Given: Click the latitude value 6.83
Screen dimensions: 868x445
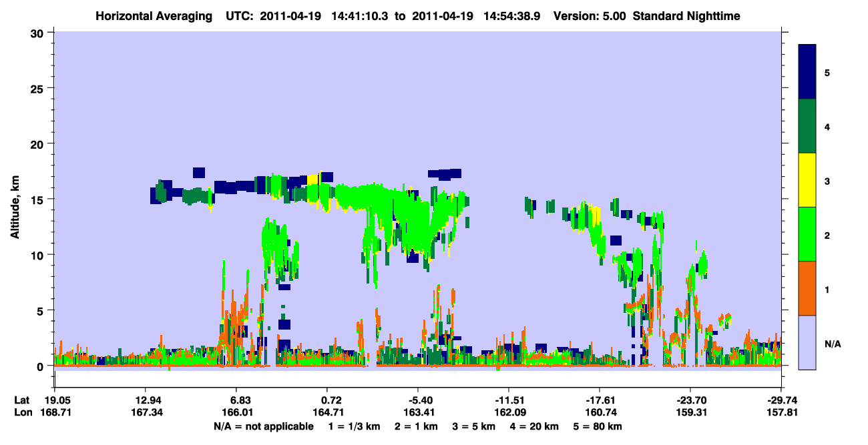Looking at the screenshot, I should point(240,400).
